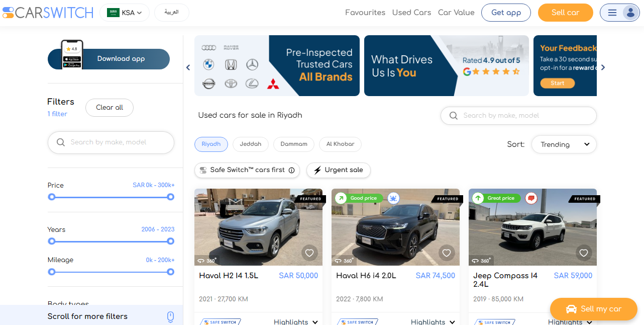Favourite the Haval H2 I4 1.5L car
Screen dimensions: 644x325
(309, 253)
